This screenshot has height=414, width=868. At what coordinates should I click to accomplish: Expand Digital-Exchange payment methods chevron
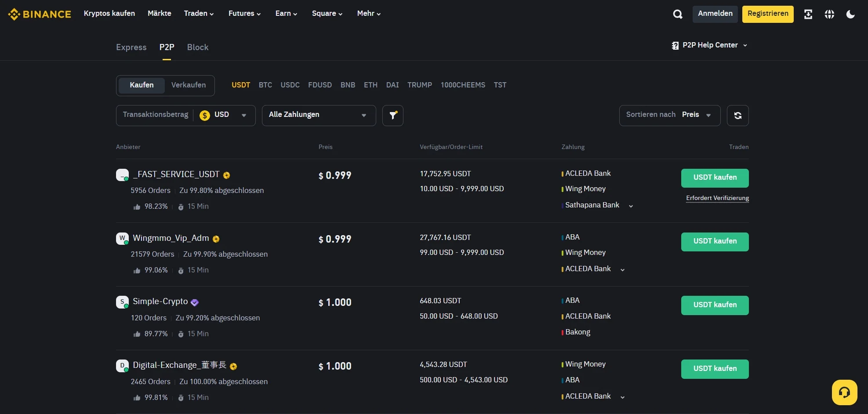(x=622, y=397)
